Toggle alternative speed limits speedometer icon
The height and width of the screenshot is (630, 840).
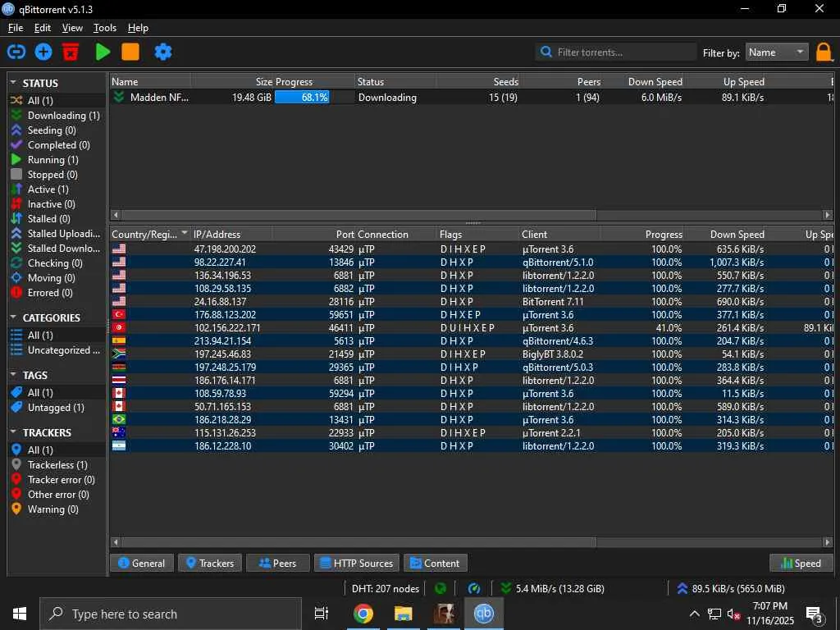click(x=474, y=588)
